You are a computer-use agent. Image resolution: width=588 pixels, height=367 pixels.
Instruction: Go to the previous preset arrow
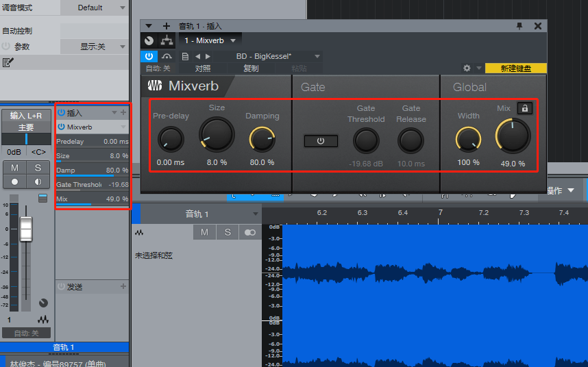pyautogui.click(x=197, y=57)
